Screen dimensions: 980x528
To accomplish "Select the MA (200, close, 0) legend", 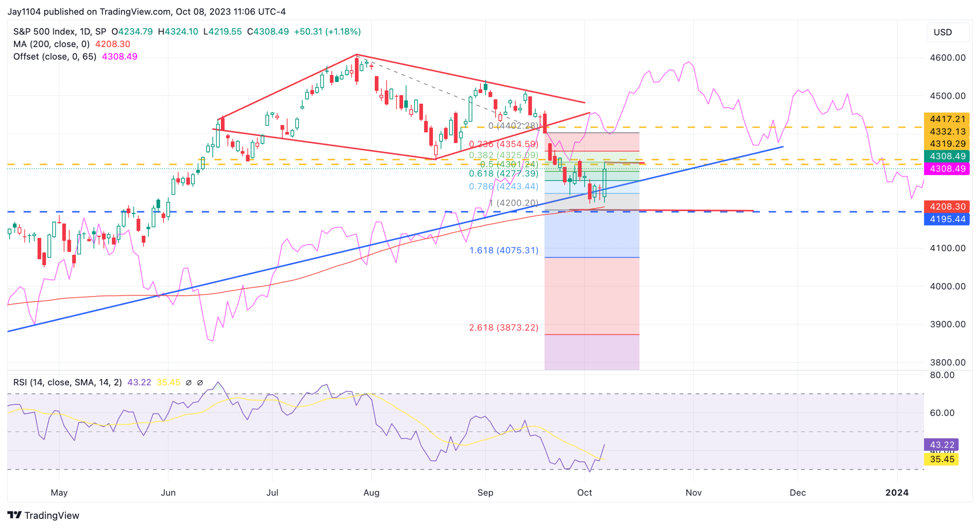I will [x=51, y=44].
